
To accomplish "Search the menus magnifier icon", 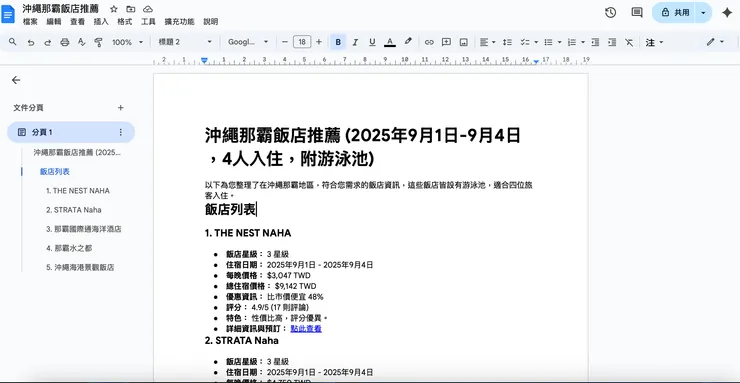I will coord(13,42).
